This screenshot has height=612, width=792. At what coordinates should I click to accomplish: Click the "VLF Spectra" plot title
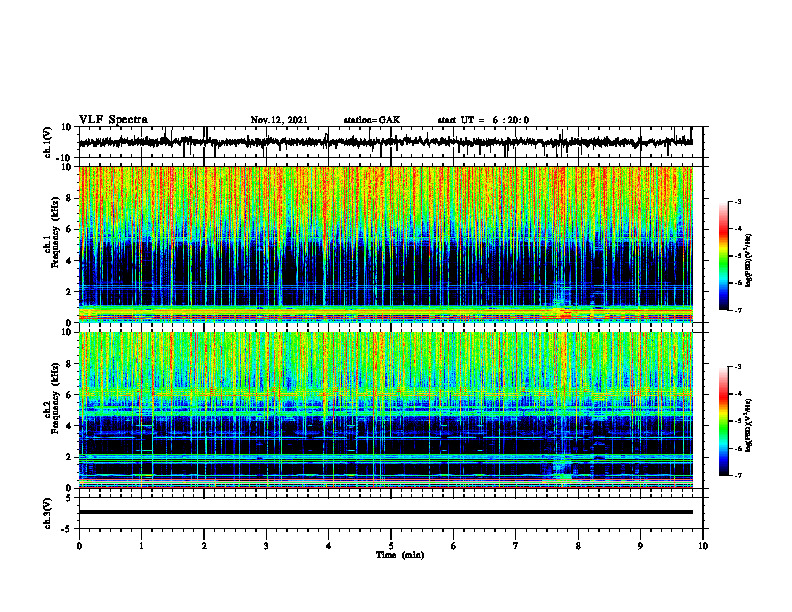(113, 120)
